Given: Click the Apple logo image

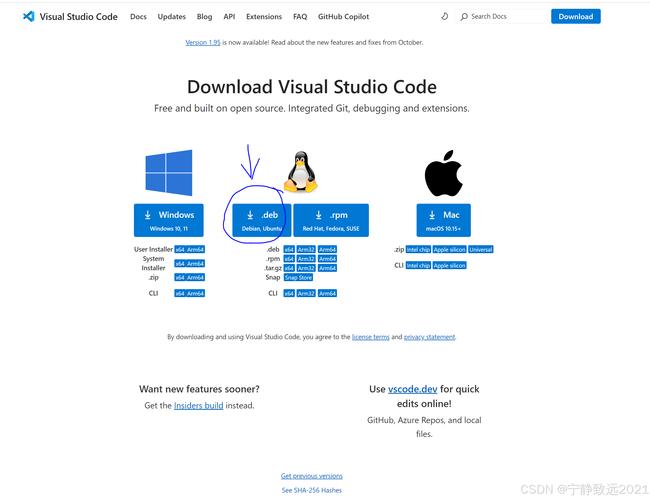Looking at the screenshot, I should (444, 173).
